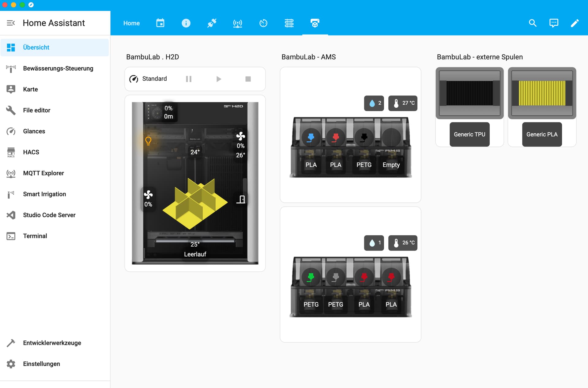Open HACS from the sidebar
Viewport: 588px width, 388px height.
coord(31,152)
